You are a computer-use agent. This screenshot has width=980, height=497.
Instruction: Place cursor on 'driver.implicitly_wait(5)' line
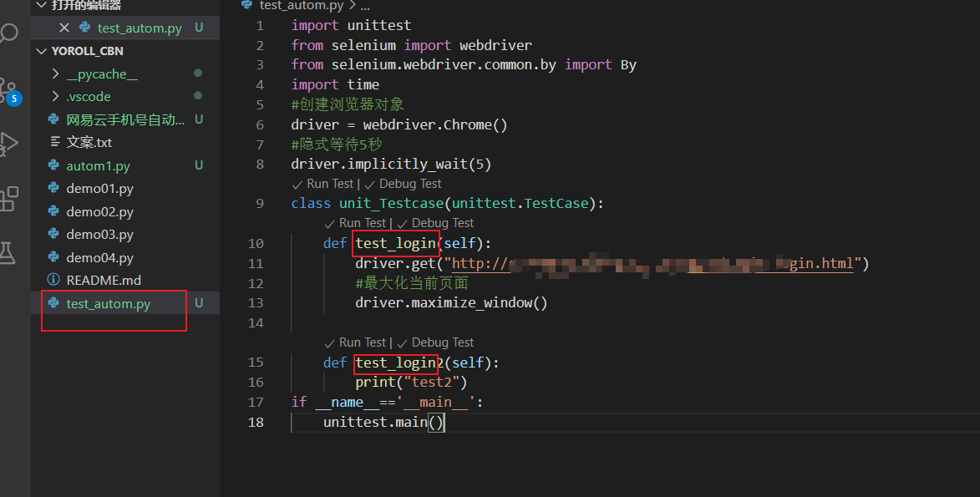(391, 165)
